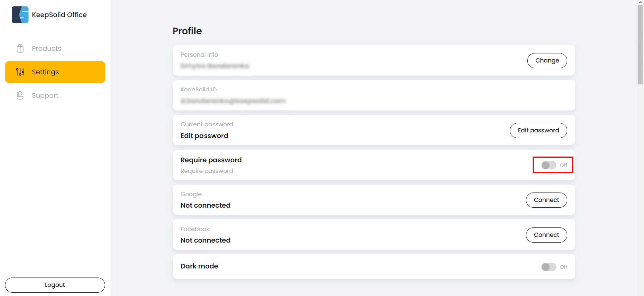Click the Edit password button
The width and height of the screenshot is (644, 296).
pos(538,130)
